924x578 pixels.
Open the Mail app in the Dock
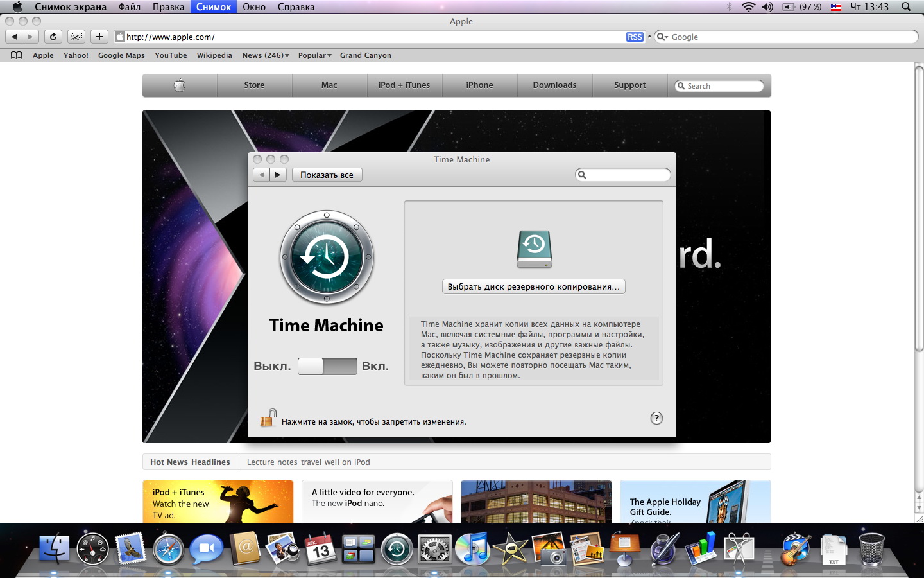[131, 549]
